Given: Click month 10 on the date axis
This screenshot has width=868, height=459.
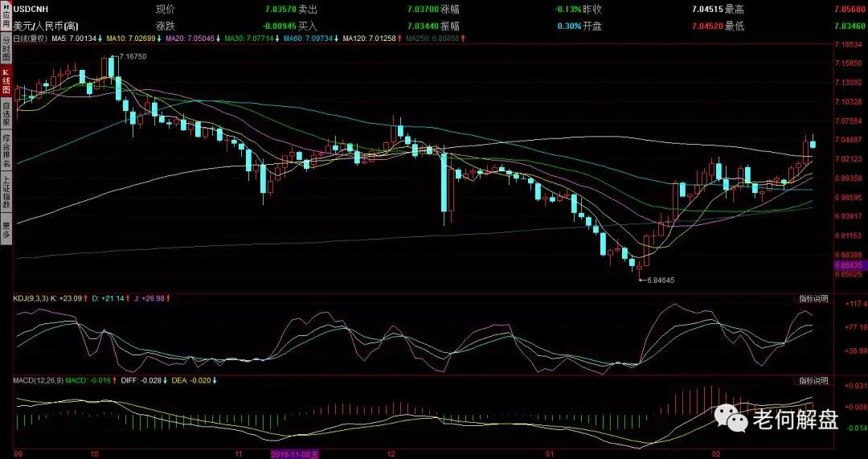Looking at the screenshot, I should tap(93, 454).
